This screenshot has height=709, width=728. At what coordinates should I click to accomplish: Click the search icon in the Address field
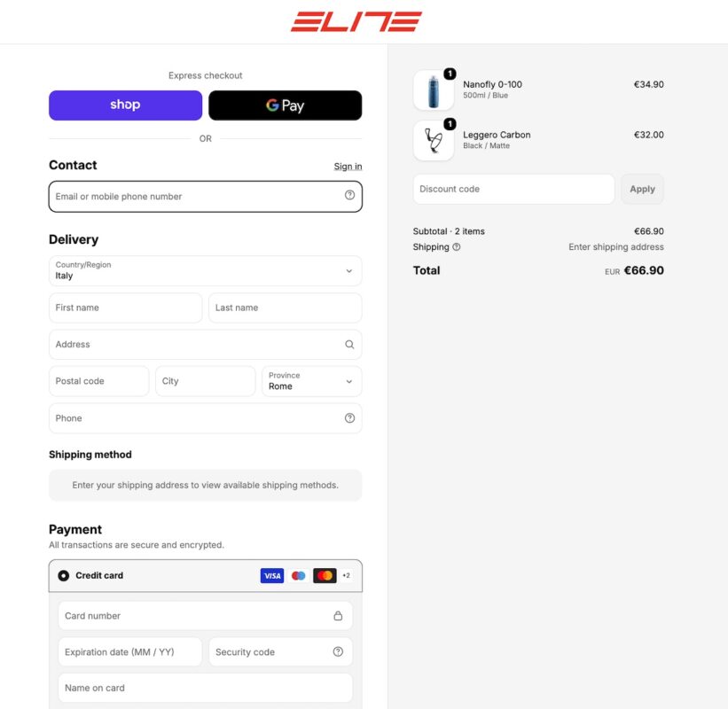[349, 344]
